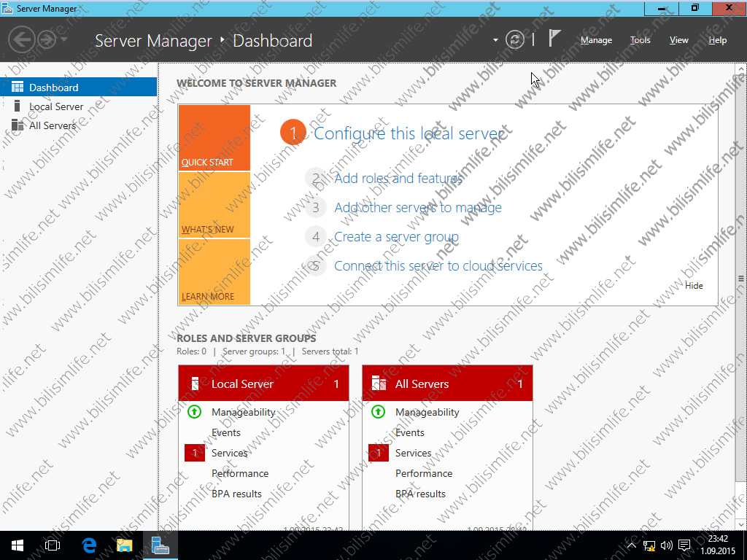
Task: Click Add other servers to manage
Action: 418,208
